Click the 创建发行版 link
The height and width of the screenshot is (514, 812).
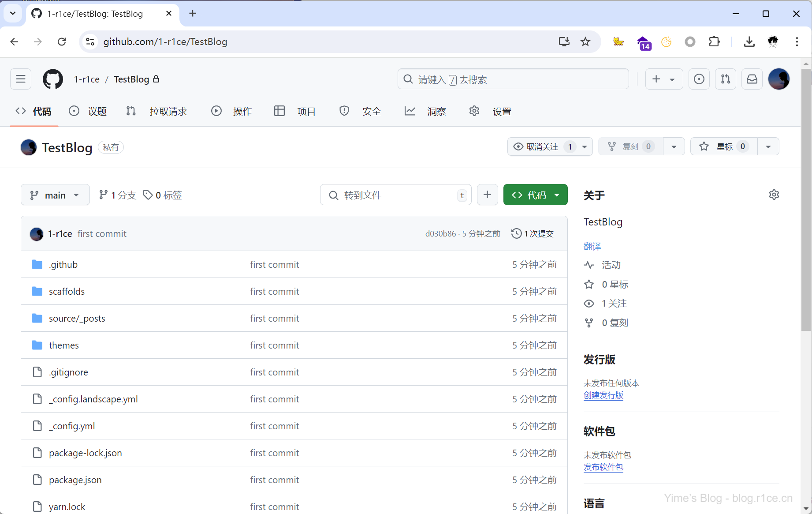(x=603, y=395)
